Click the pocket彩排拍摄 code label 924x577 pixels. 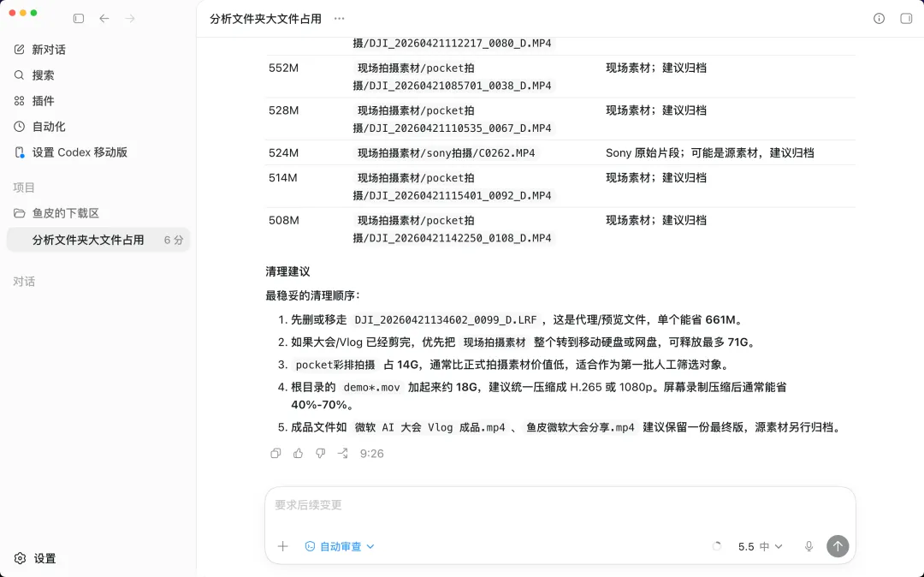pyautogui.click(x=335, y=365)
